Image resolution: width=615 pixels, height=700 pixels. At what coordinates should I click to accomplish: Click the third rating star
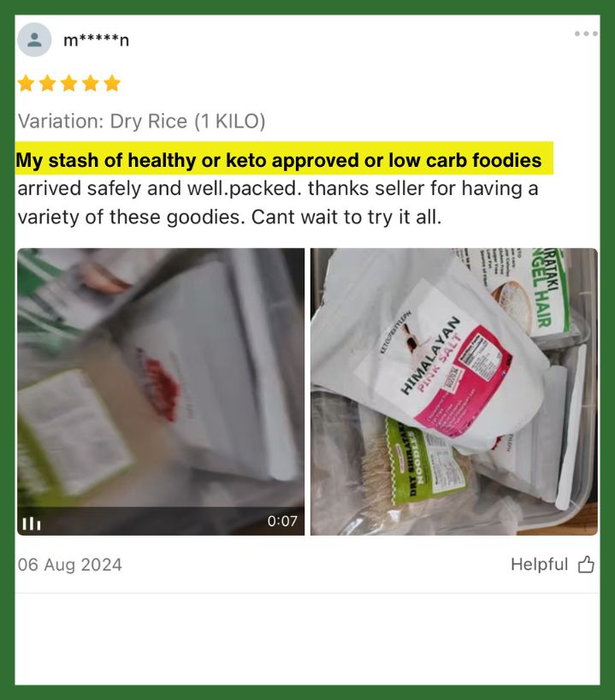69,84
